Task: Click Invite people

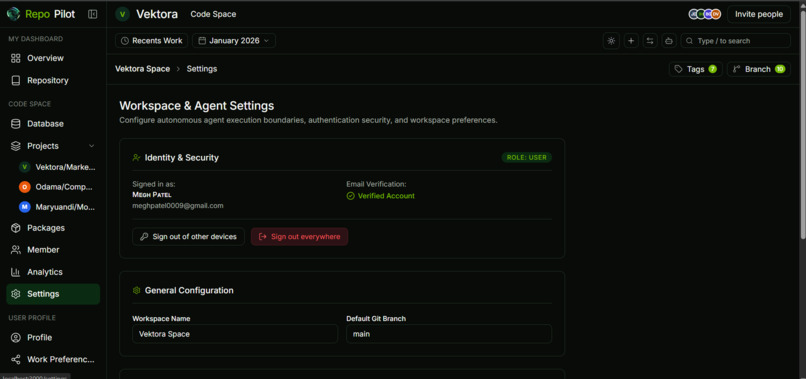Action: [x=759, y=14]
